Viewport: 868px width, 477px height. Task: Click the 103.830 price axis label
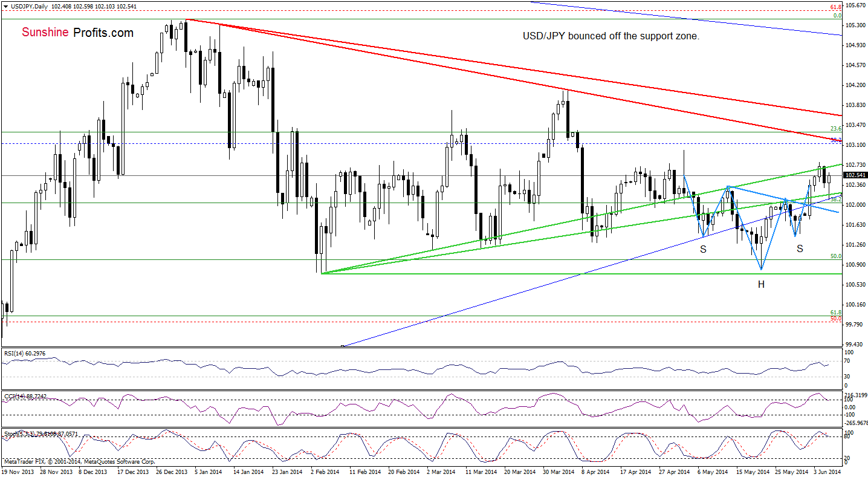[855, 105]
